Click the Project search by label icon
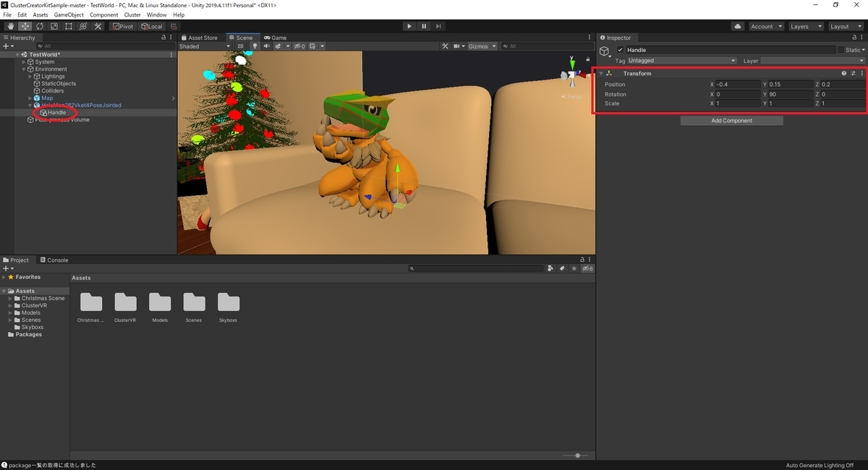This screenshot has height=470, width=868. [x=562, y=268]
